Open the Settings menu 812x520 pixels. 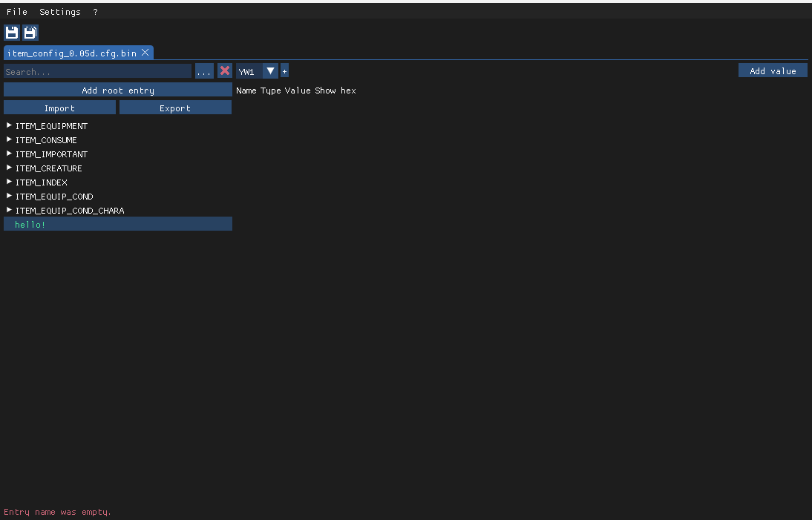(59, 11)
